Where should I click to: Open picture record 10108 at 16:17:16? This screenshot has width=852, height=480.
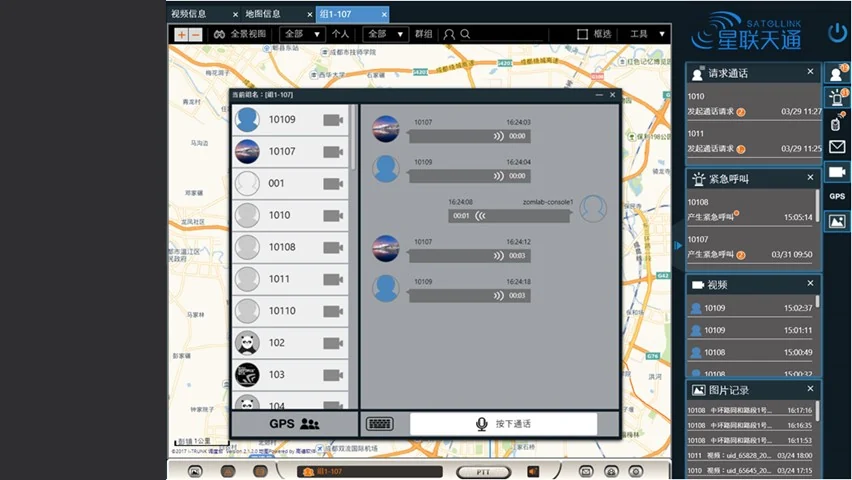click(x=749, y=410)
